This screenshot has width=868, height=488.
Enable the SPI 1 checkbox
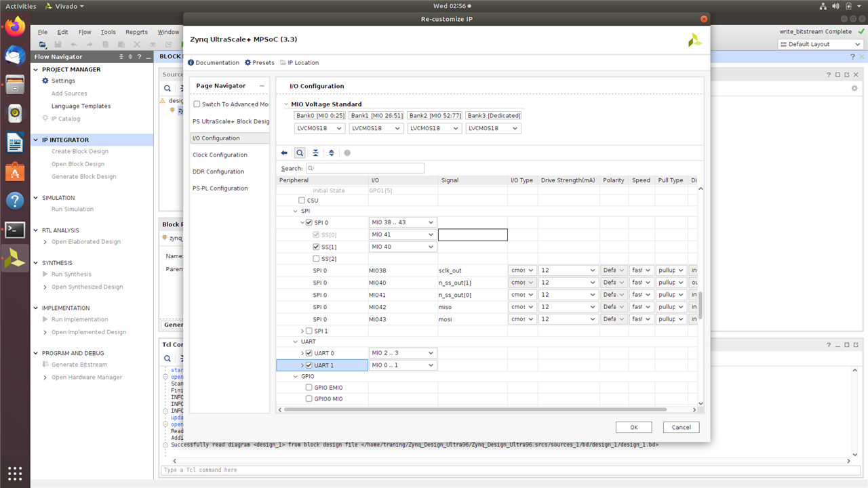pyautogui.click(x=309, y=331)
